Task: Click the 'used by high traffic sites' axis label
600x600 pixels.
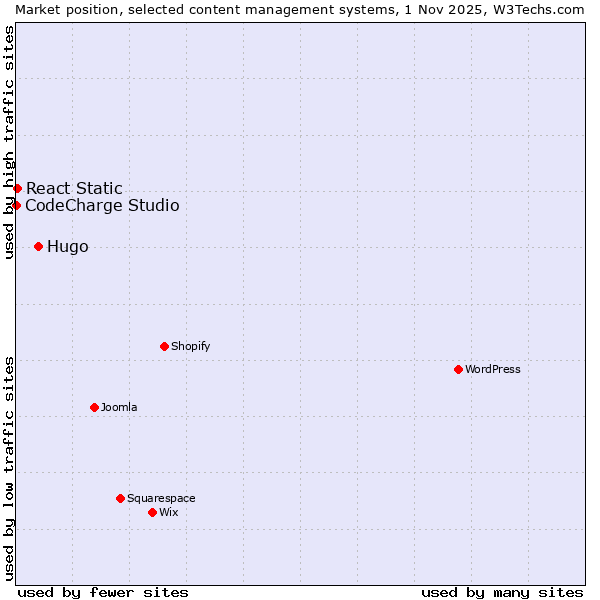Action: (9, 142)
